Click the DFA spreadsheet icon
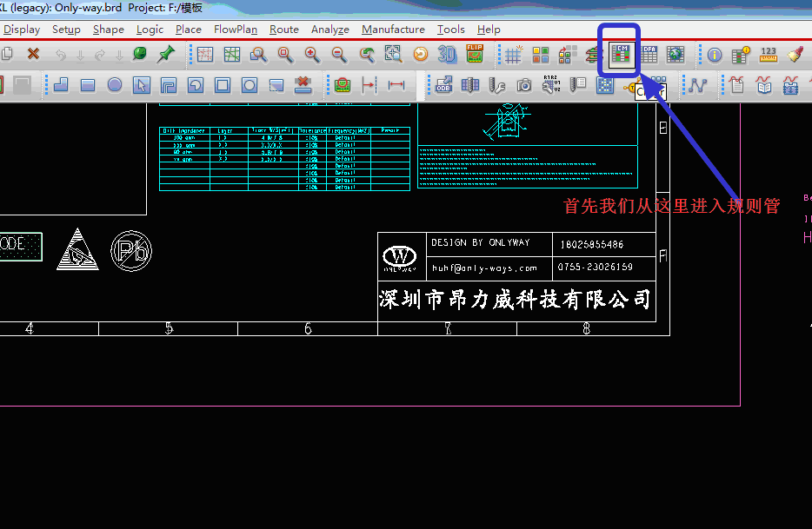This screenshot has width=812, height=529. click(x=649, y=55)
